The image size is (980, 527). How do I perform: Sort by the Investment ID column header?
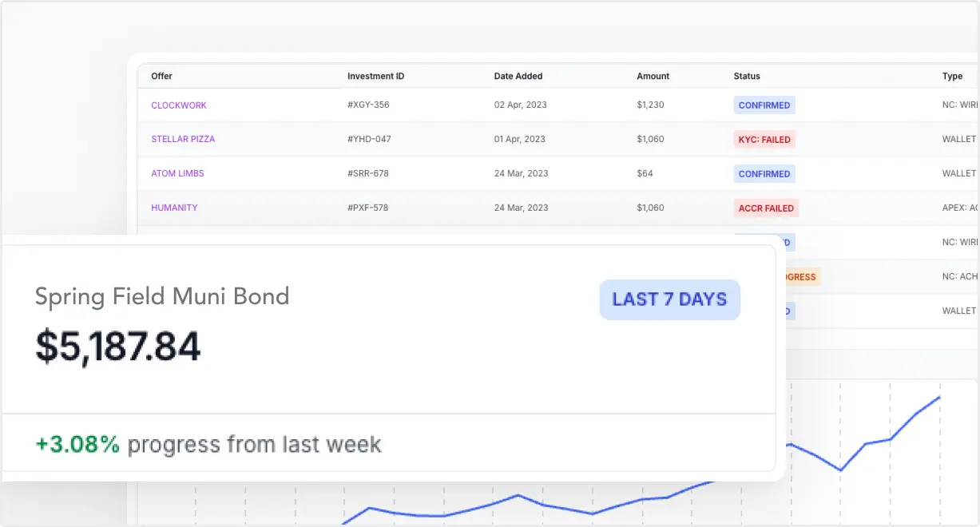coord(375,77)
